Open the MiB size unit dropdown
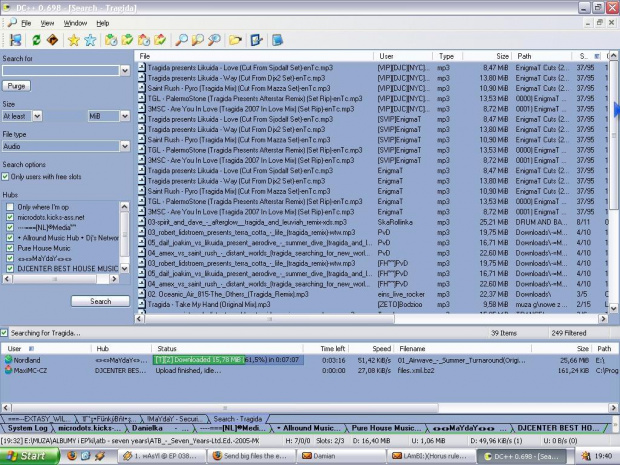This screenshot has height=465, width=620. point(124,116)
